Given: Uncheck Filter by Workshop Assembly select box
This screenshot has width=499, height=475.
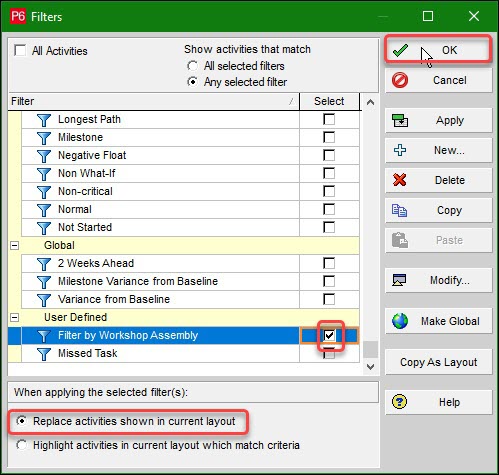Looking at the screenshot, I should tap(329, 335).
